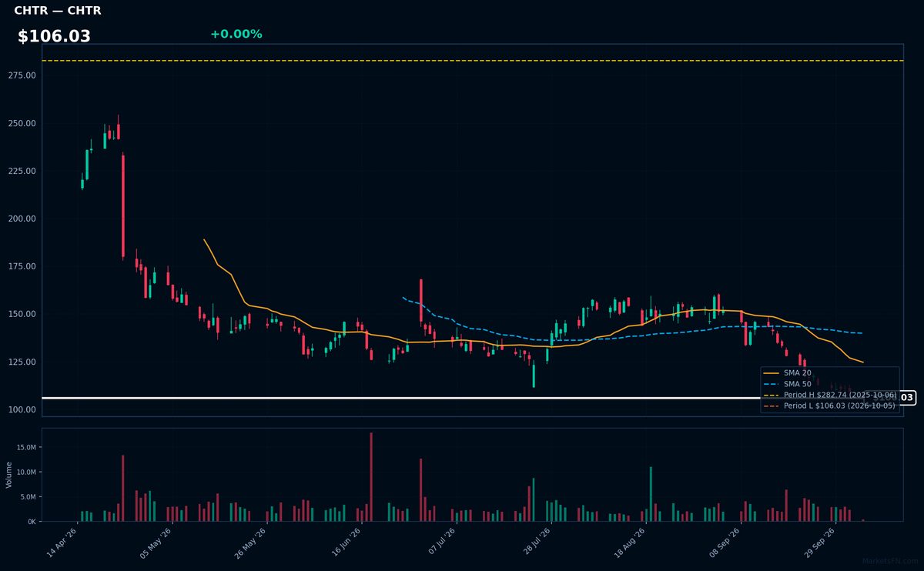This screenshot has height=571, width=924.
Task: Click the 5.0M volume axis label
Action: 28,496
